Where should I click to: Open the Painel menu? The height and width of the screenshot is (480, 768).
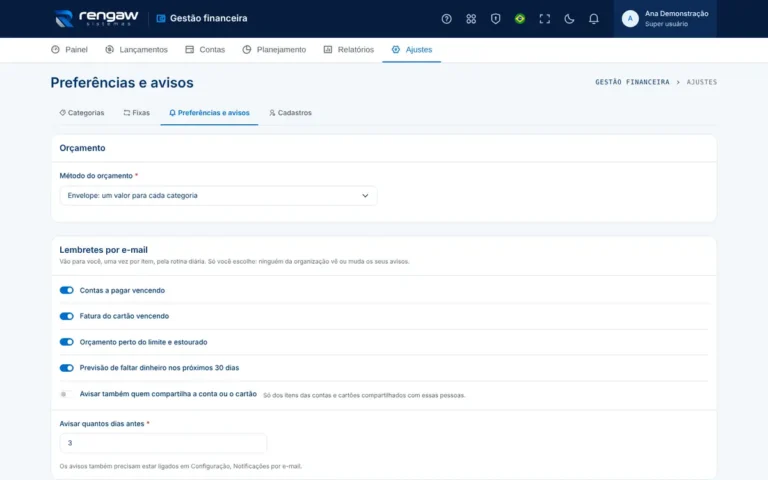tap(69, 49)
